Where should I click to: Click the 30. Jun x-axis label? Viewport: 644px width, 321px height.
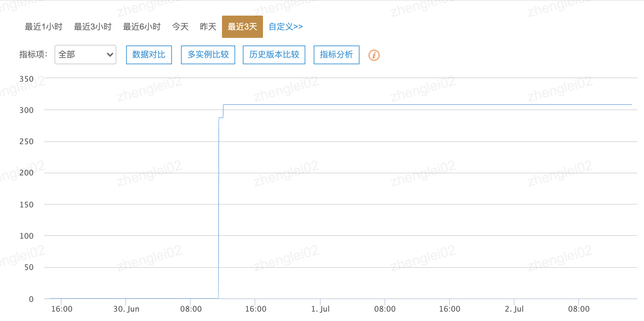(x=126, y=309)
